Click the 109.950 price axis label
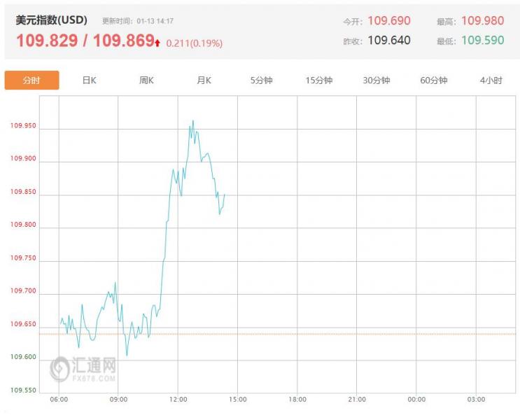The image size is (520, 420). tap(23, 127)
